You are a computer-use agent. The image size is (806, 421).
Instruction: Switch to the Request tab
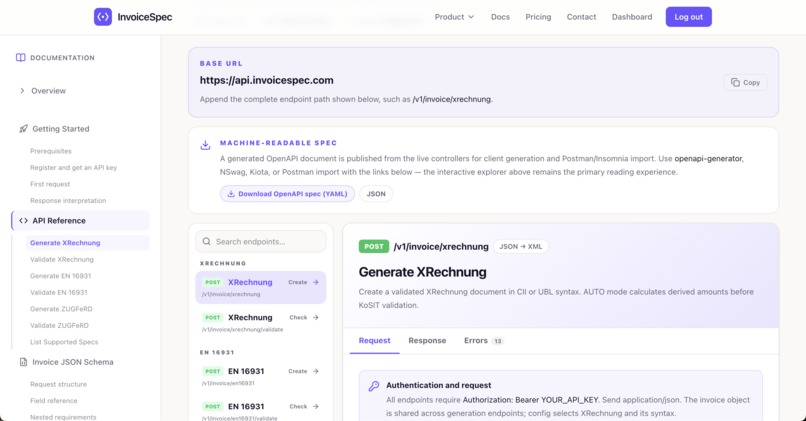374,341
